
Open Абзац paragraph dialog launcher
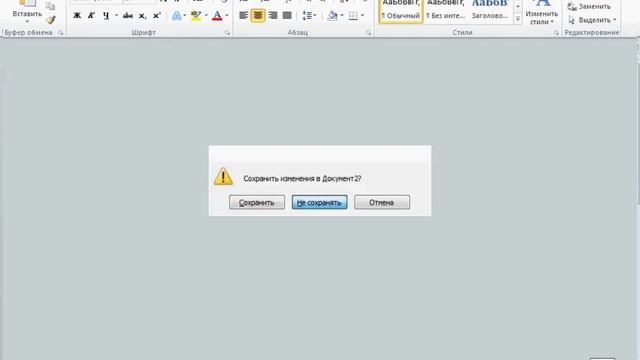369,33
